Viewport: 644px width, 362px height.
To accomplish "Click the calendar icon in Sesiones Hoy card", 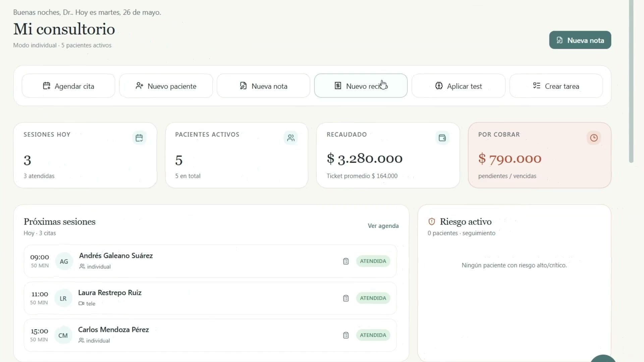I will 139,138.
